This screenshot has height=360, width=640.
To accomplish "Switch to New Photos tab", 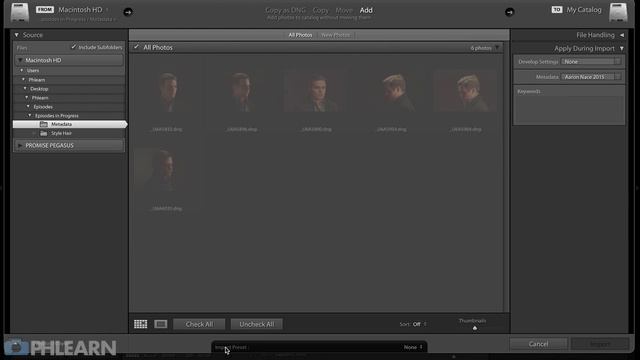I will point(336,35).
